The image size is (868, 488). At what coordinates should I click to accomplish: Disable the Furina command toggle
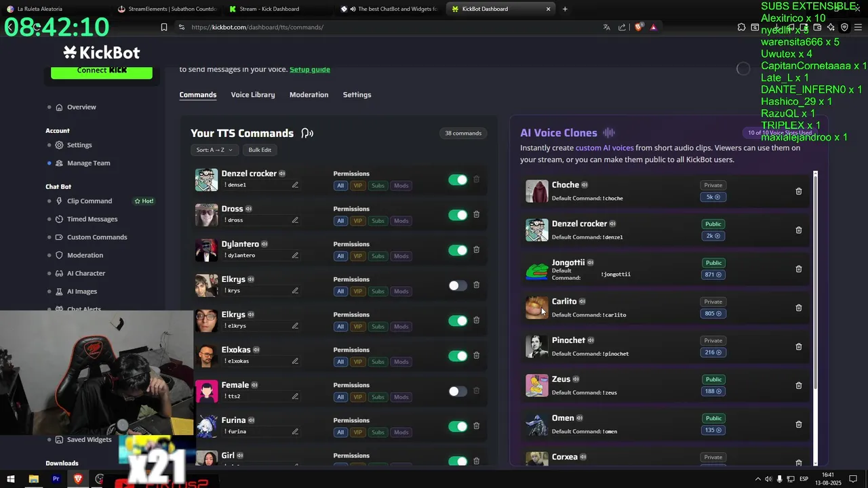click(458, 426)
